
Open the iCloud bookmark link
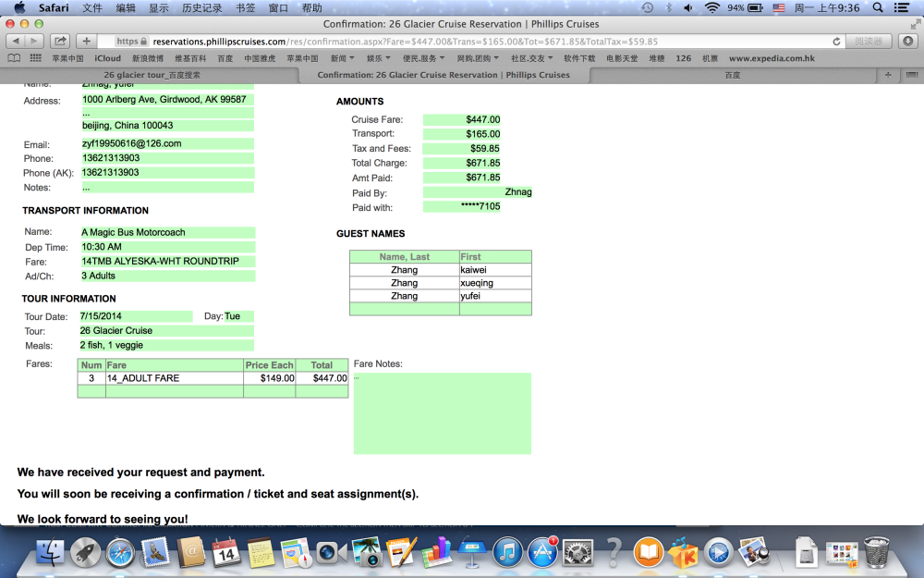tap(107, 58)
